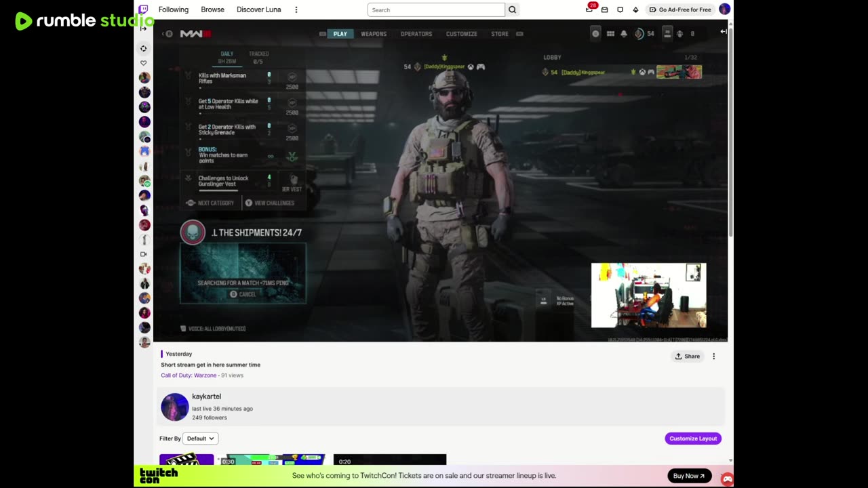Click Go Ad-Free for Free button
Screen dimensions: 868x488
[x=680, y=9]
